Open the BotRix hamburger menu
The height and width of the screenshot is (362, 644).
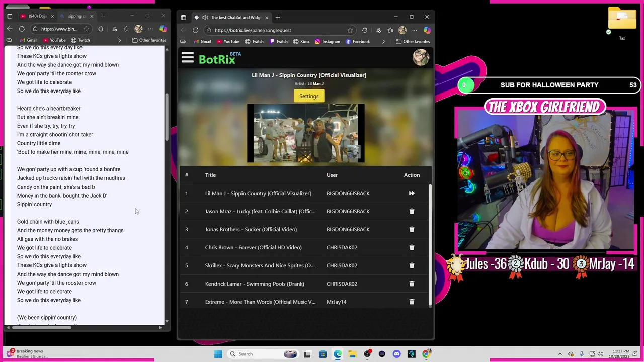coord(188,58)
